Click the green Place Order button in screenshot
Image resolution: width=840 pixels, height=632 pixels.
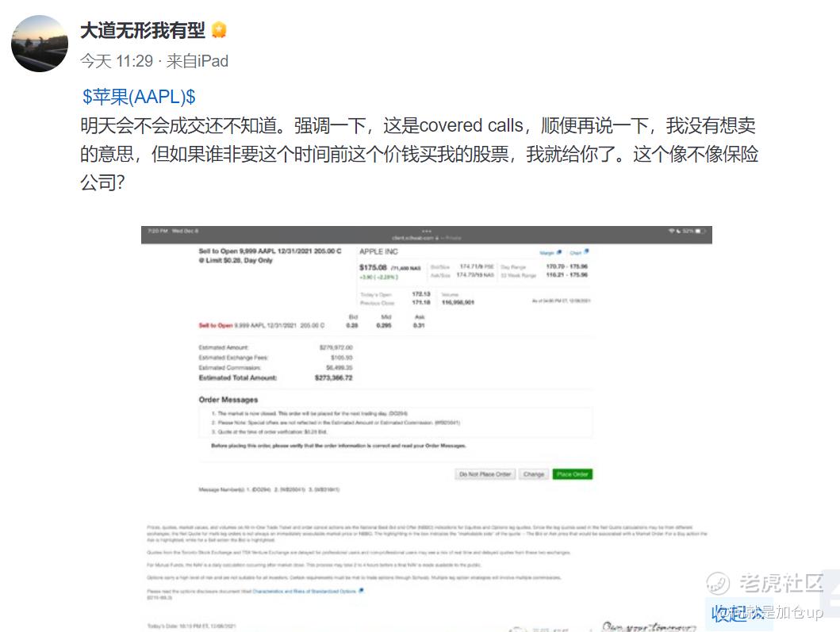[572, 474]
